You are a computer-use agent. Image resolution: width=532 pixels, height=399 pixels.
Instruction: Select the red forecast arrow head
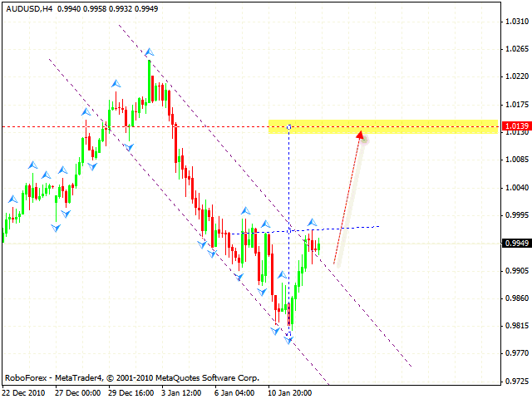[x=360, y=135]
